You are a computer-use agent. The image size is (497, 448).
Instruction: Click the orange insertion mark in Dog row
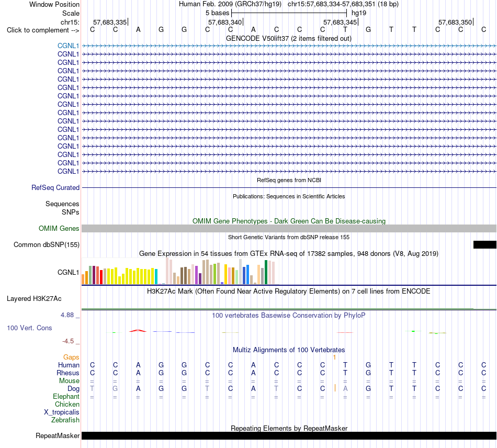335,388
